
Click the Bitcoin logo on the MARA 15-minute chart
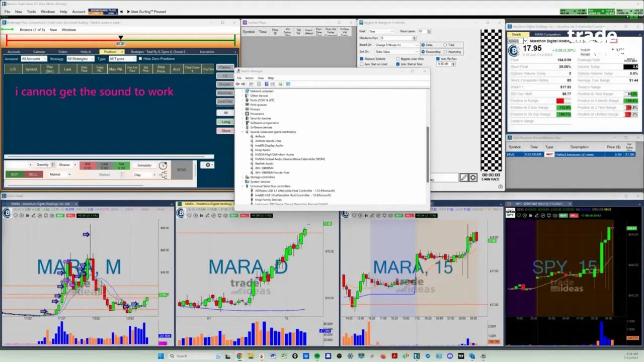(345, 213)
